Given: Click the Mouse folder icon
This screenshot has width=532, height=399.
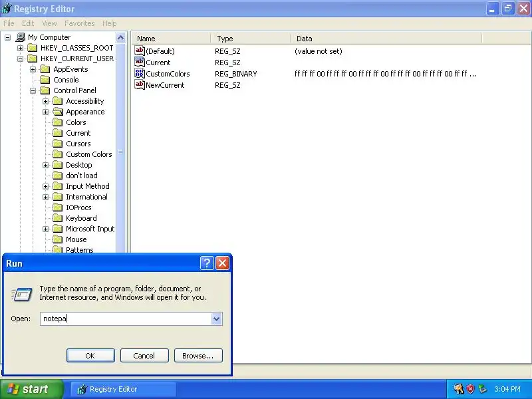Looking at the screenshot, I should [x=58, y=239].
